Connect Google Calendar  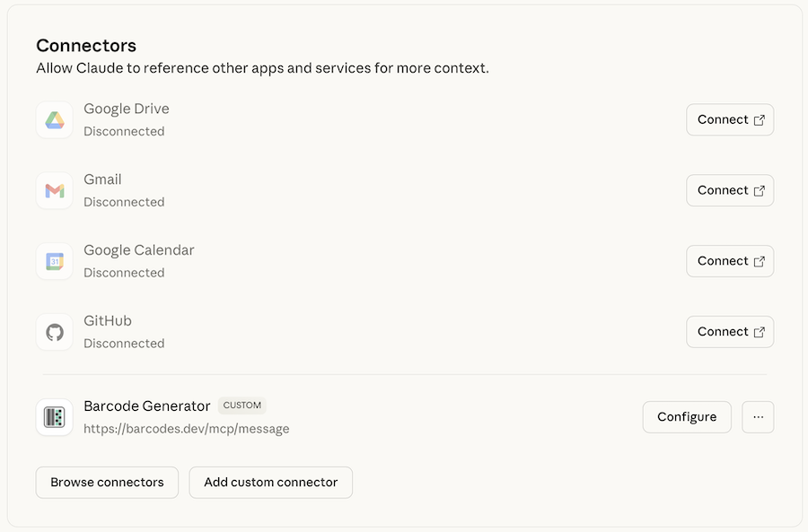730,261
